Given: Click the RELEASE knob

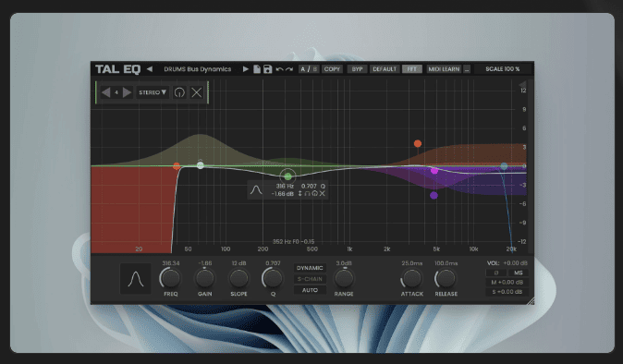Looking at the screenshot, I should [446, 278].
